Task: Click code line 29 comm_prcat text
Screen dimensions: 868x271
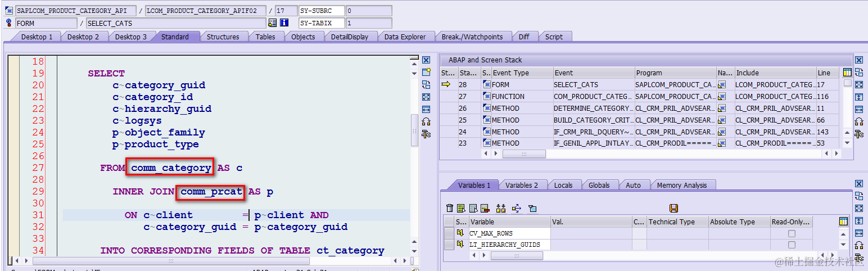Action: click(x=211, y=192)
